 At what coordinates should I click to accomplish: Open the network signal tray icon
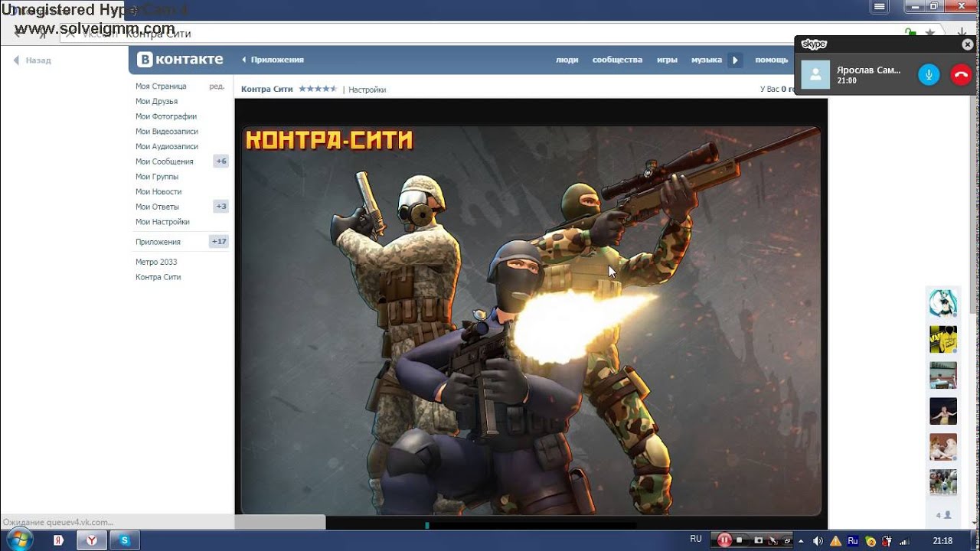(906, 541)
